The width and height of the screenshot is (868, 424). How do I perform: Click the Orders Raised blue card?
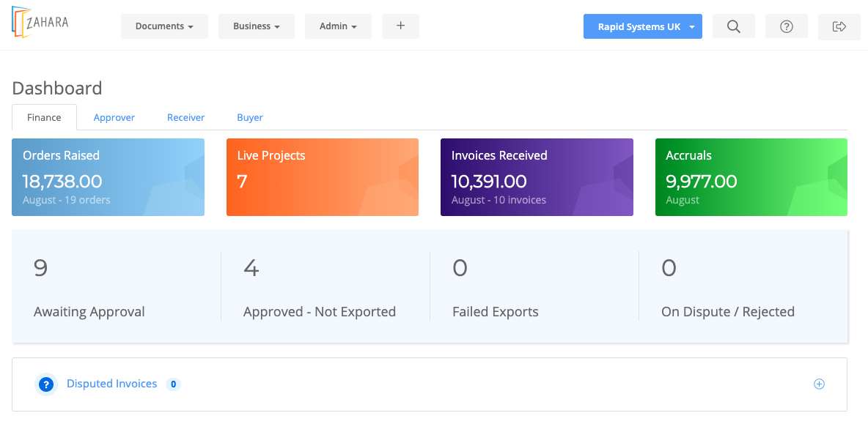coord(108,177)
